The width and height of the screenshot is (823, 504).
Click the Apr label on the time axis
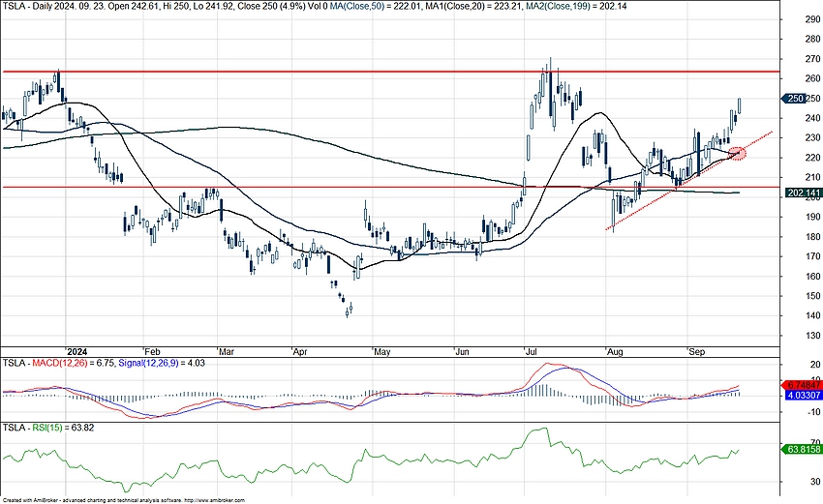[300, 351]
